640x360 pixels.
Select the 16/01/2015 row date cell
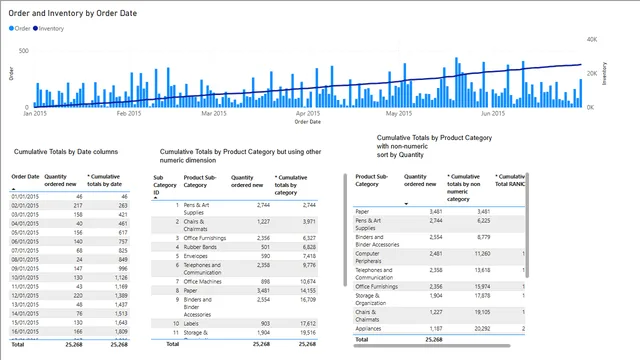[x=25, y=331]
